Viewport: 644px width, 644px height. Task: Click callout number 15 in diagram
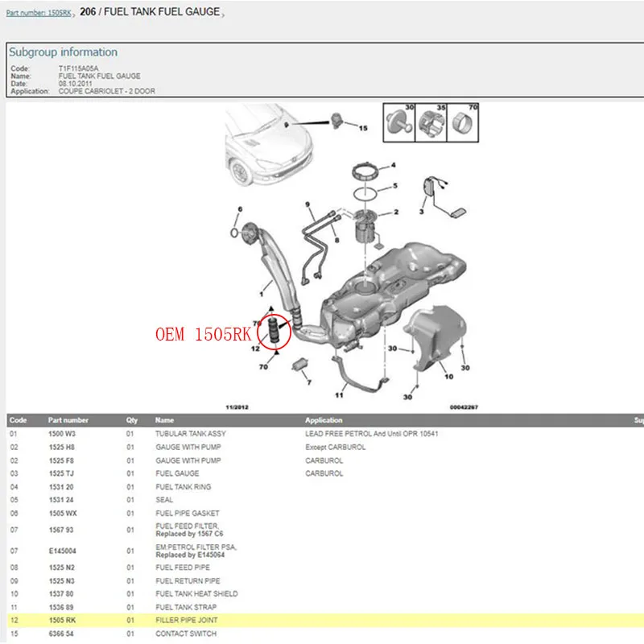363,128
